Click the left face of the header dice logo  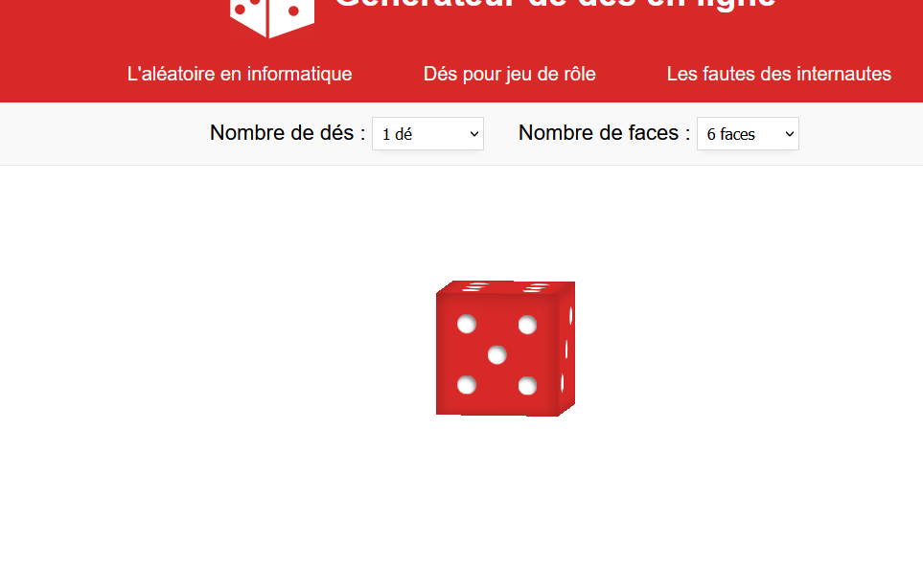(247, 14)
